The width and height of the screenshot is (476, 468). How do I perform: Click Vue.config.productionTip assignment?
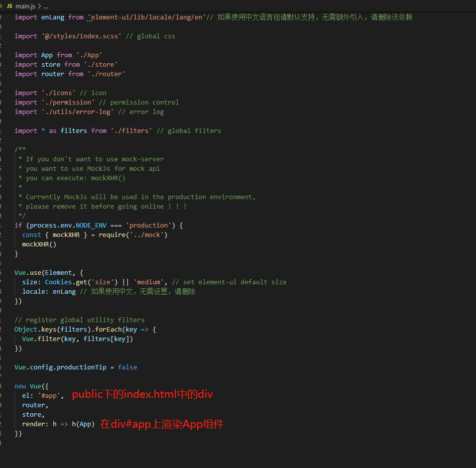[x=76, y=367]
